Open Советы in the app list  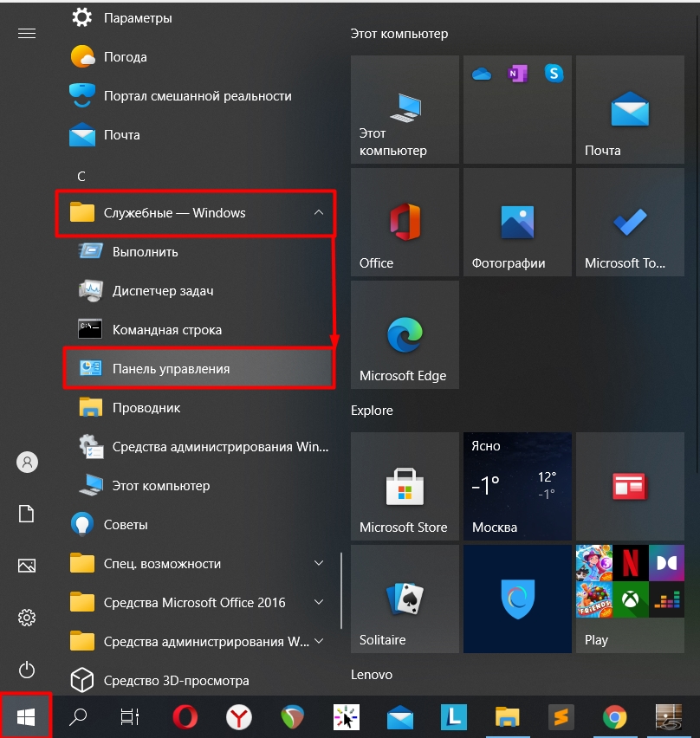click(x=196, y=524)
